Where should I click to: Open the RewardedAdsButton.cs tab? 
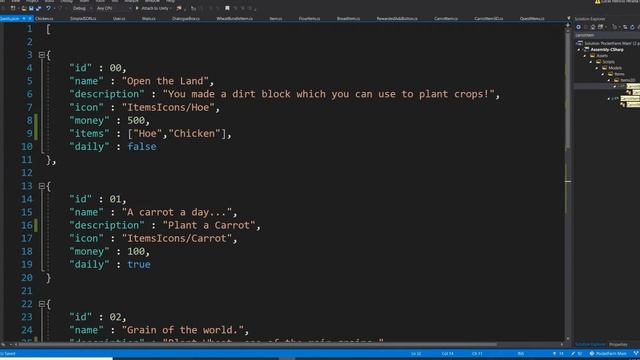[x=397, y=19]
